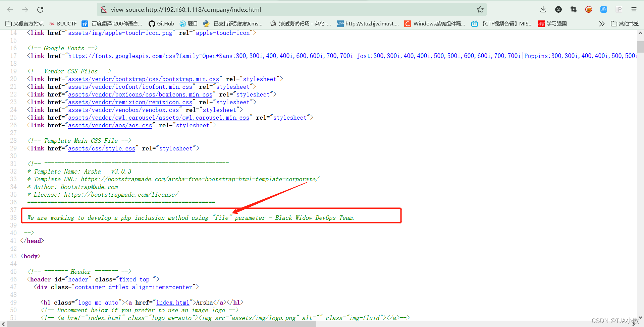The height and width of the screenshot is (327, 644).
Task: Open the aos.css source link
Action: pos(110,125)
